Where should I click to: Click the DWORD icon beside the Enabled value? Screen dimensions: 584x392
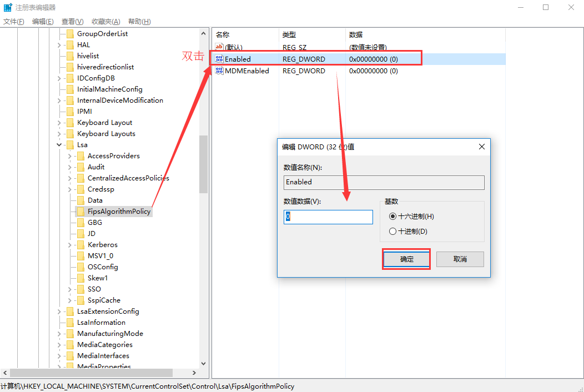(219, 59)
